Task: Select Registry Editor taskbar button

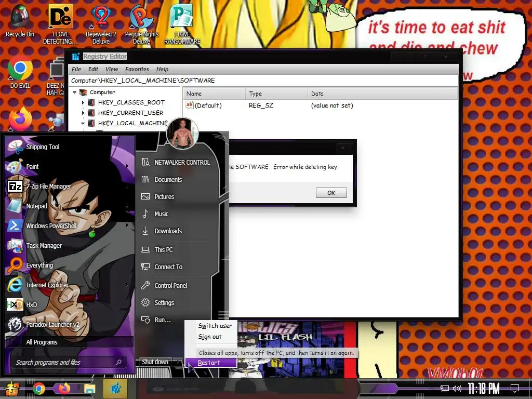Action: (x=115, y=389)
